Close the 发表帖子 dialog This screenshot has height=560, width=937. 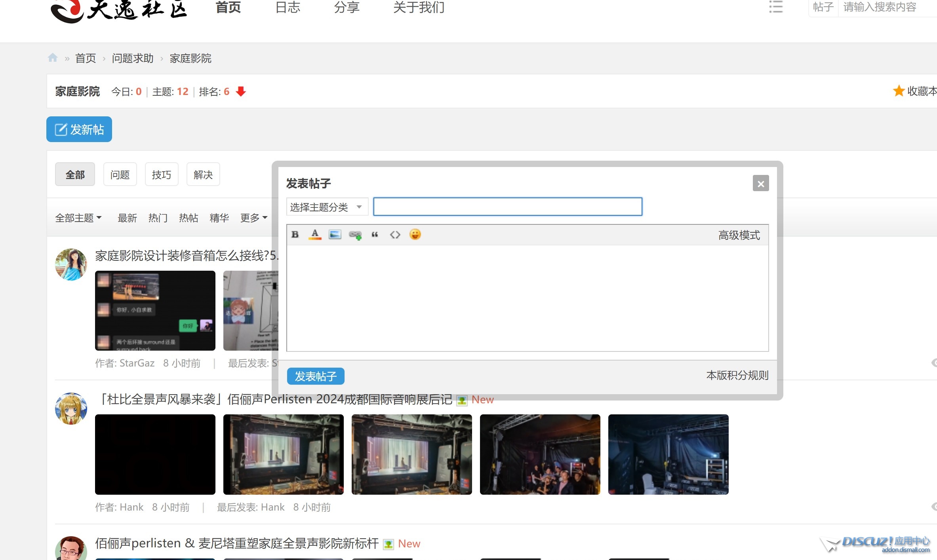pyautogui.click(x=760, y=184)
